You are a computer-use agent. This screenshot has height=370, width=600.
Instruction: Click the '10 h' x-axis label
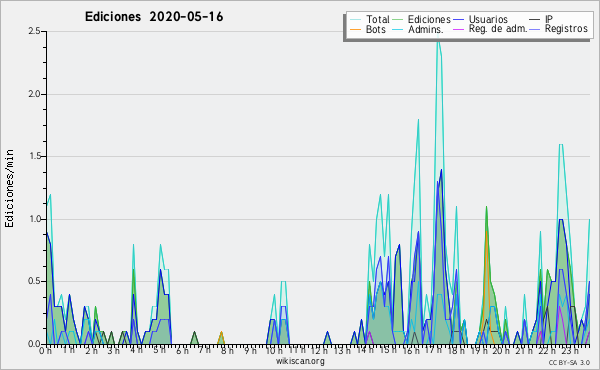coord(274,350)
